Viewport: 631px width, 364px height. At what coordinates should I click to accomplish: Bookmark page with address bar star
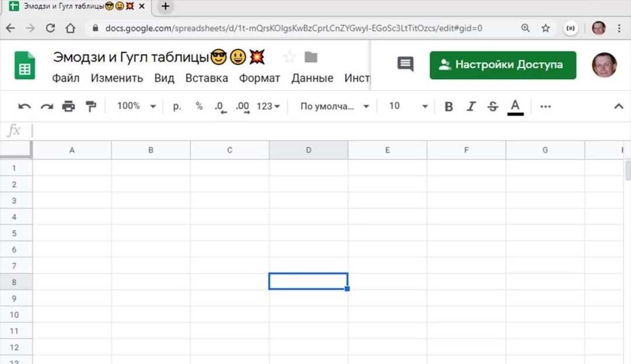(x=545, y=27)
